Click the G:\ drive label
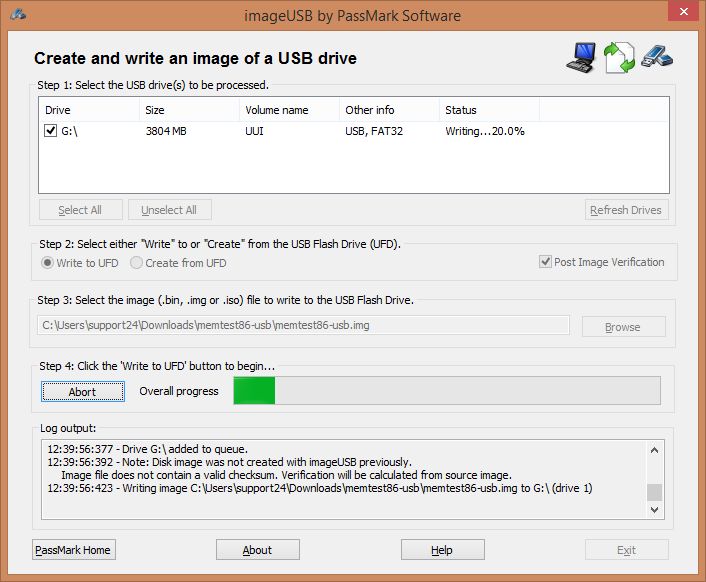This screenshot has height=582, width=706. coord(69,131)
